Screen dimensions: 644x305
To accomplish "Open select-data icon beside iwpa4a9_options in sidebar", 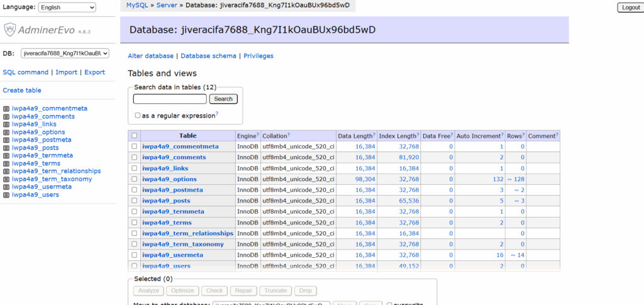I will click(6, 132).
